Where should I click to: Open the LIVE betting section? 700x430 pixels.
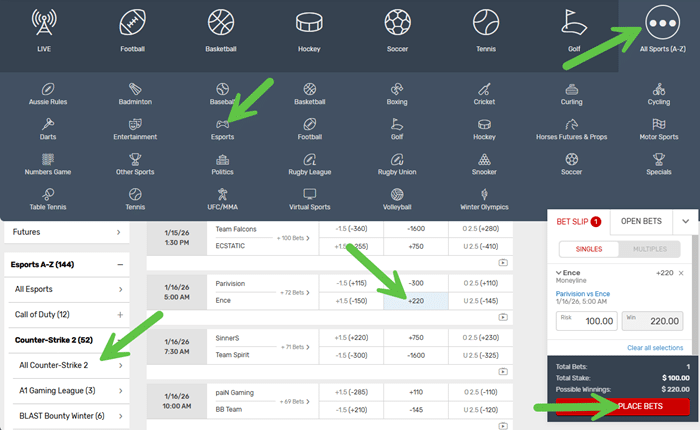43,30
